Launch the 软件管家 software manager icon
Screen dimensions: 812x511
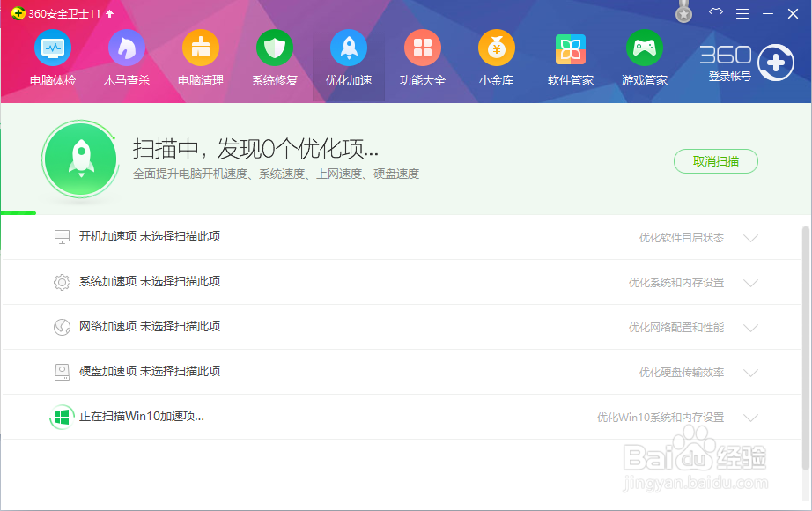point(571,48)
